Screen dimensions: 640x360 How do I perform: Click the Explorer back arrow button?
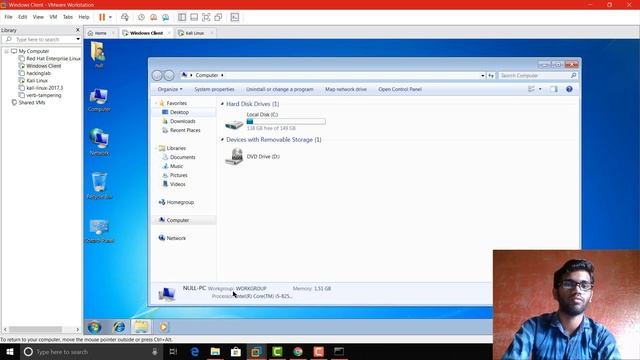point(157,76)
